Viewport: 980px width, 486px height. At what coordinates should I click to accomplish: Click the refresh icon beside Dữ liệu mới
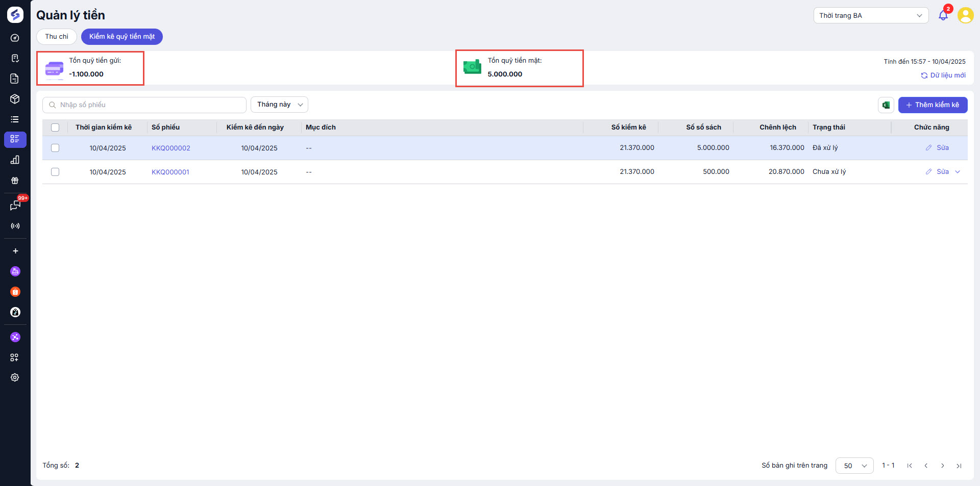(x=924, y=75)
